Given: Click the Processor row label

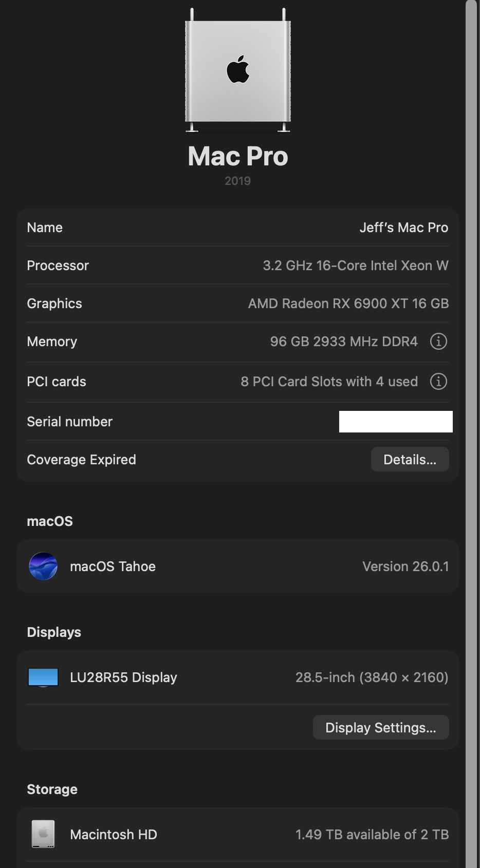Looking at the screenshot, I should coord(58,265).
